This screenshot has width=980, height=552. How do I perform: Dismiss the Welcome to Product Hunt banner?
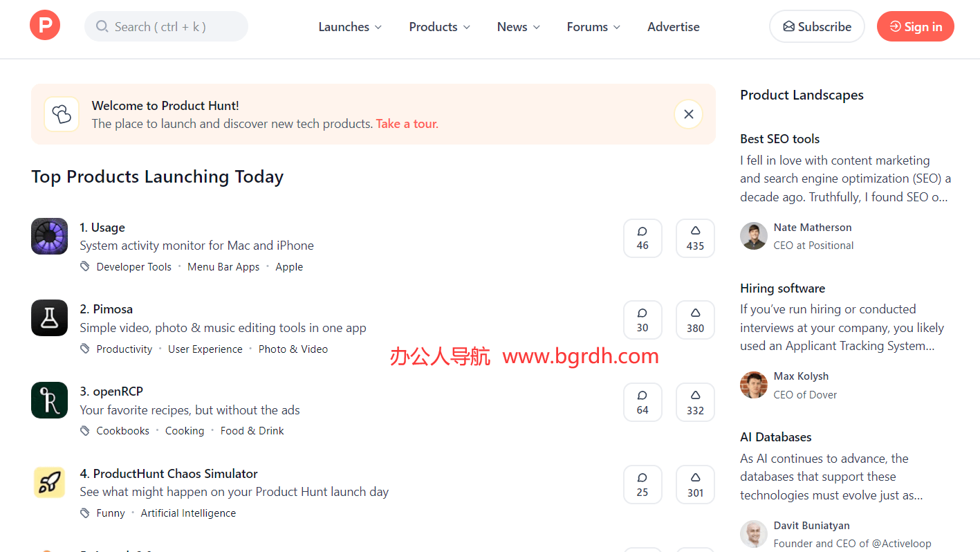tap(687, 113)
